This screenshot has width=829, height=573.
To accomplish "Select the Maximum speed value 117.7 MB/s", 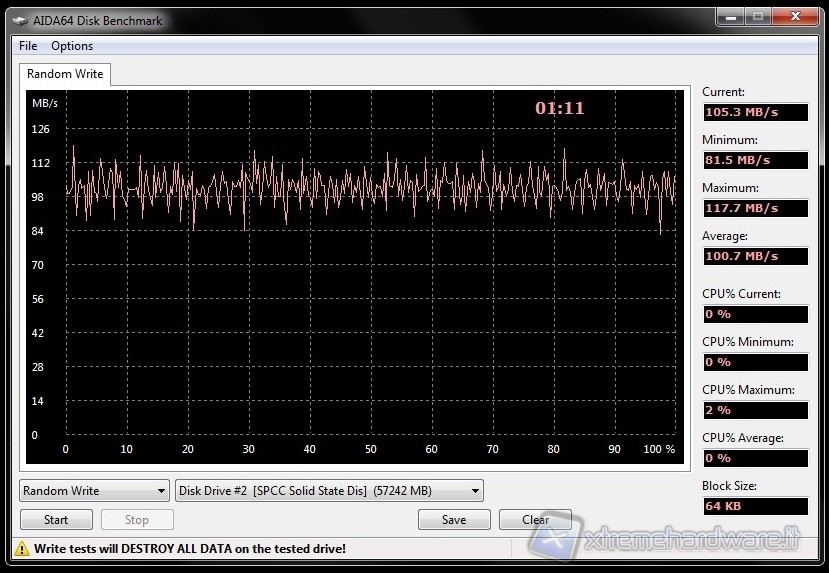I will pyautogui.click(x=754, y=208).
